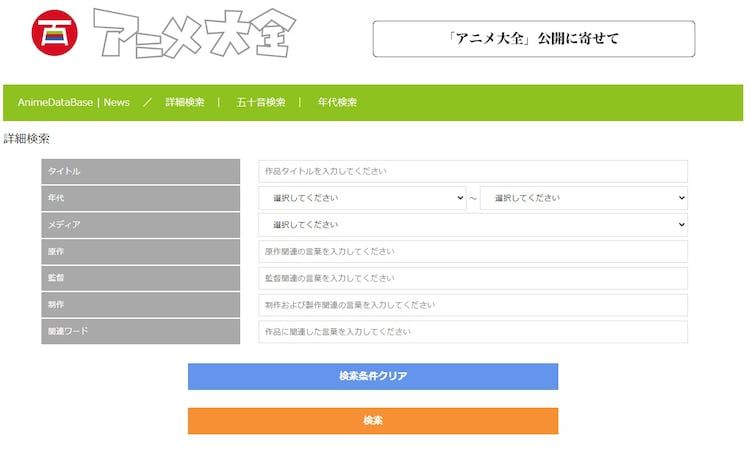The width and height of the screenshot is (750, 463).
Task: Click the red 百 logo icon
Action: [48, 35]
